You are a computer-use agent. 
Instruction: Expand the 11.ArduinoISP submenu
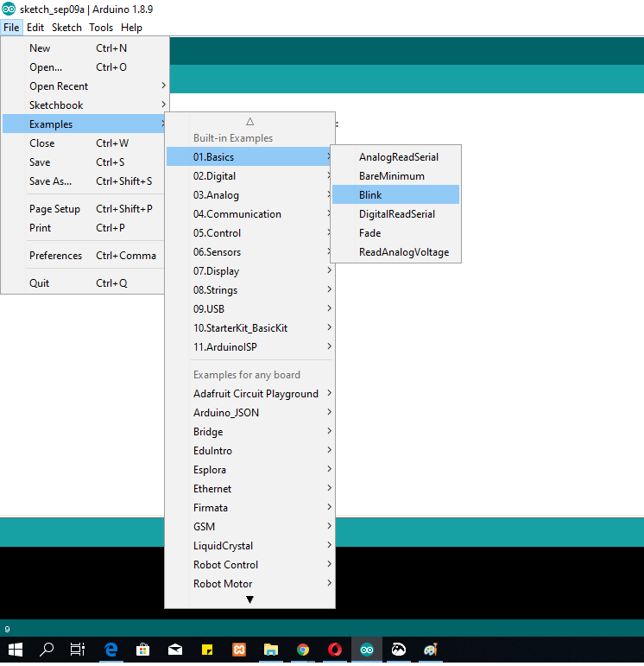click(250, 347)
